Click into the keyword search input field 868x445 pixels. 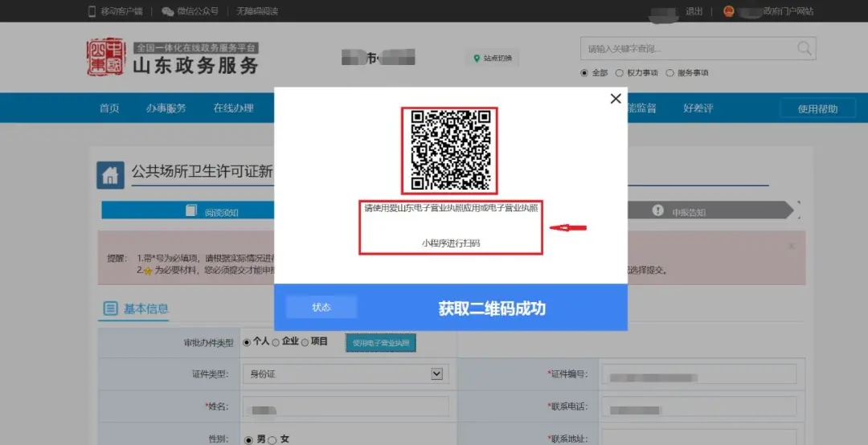687,48
